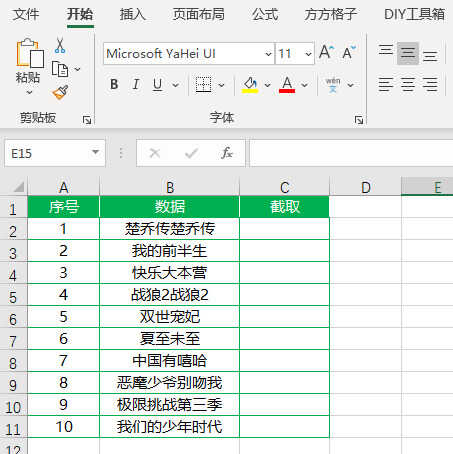Click the Paste clipboard icon
This screenshot has height=454, width=453.
pos(30,53)
